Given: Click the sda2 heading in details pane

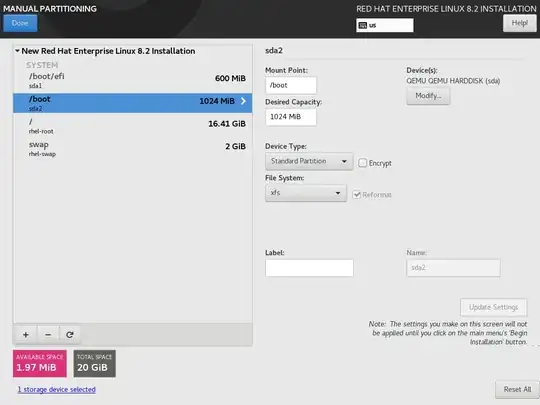Looking at the screenshot, I should 274,51.
